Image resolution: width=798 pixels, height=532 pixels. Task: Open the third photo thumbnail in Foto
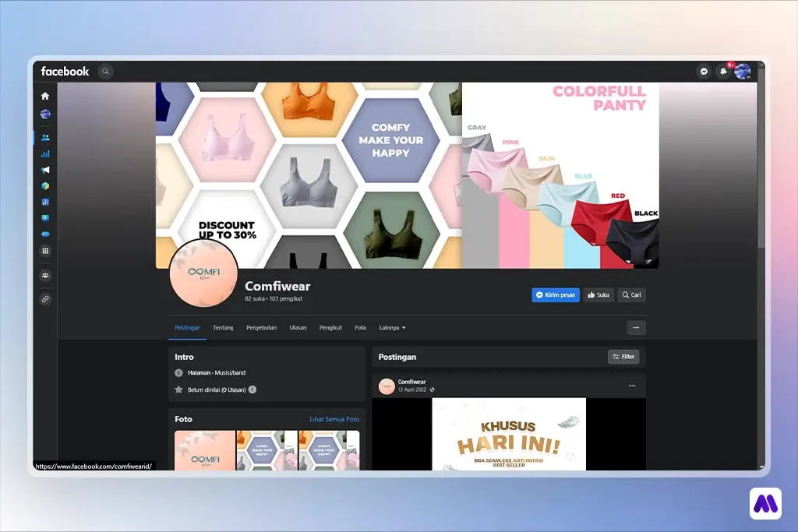330,450
